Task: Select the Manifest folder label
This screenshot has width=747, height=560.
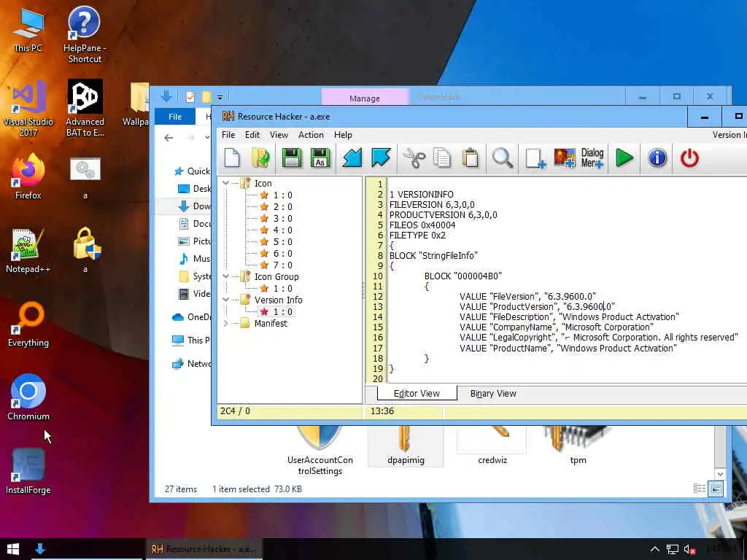Action: [271, 323]
